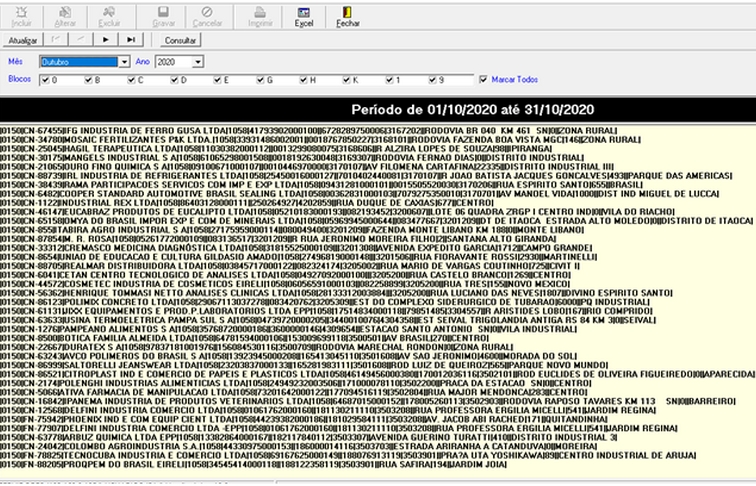Go to first record navigation arrow
The height and width of the screenshot is (486, 756).
pos(55,40)
